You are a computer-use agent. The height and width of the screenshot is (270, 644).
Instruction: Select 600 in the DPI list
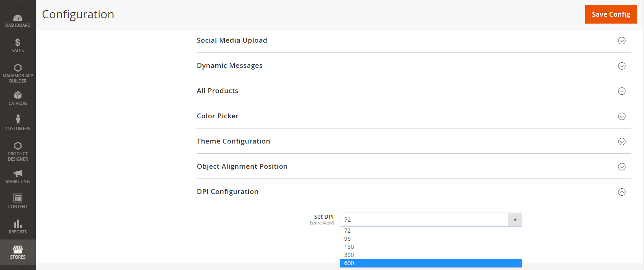tap(349, 263)
